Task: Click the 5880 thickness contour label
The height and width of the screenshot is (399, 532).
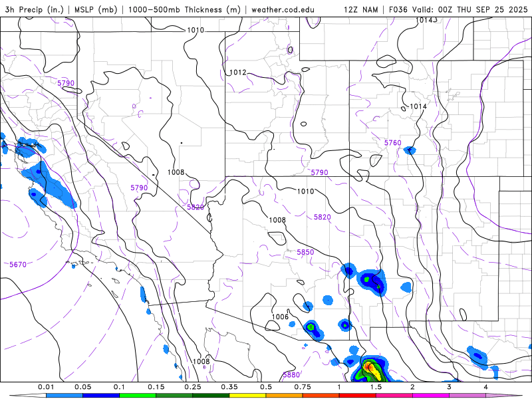Action: click(x=291, y=375)
